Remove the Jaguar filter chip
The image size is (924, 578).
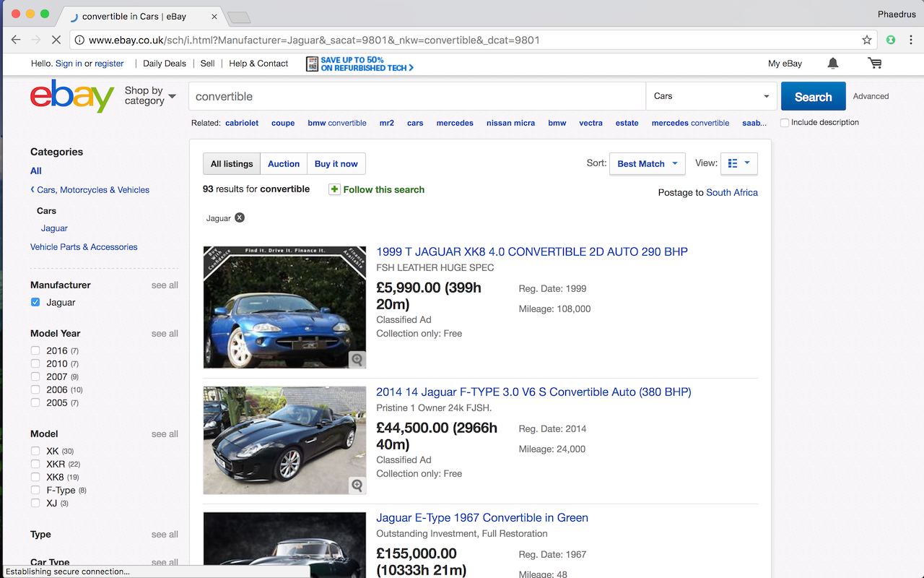(240, 217)
